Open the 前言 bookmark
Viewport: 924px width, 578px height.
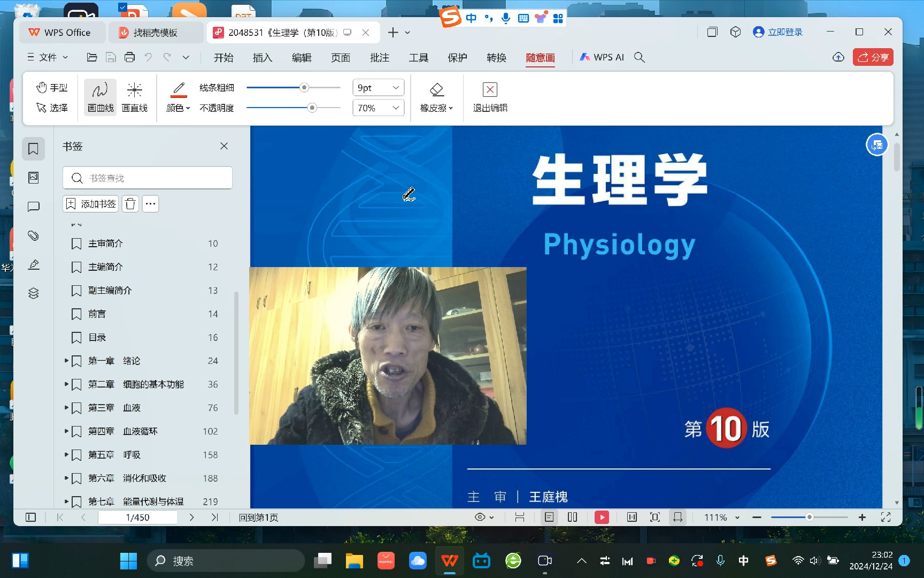coord(97,314)
